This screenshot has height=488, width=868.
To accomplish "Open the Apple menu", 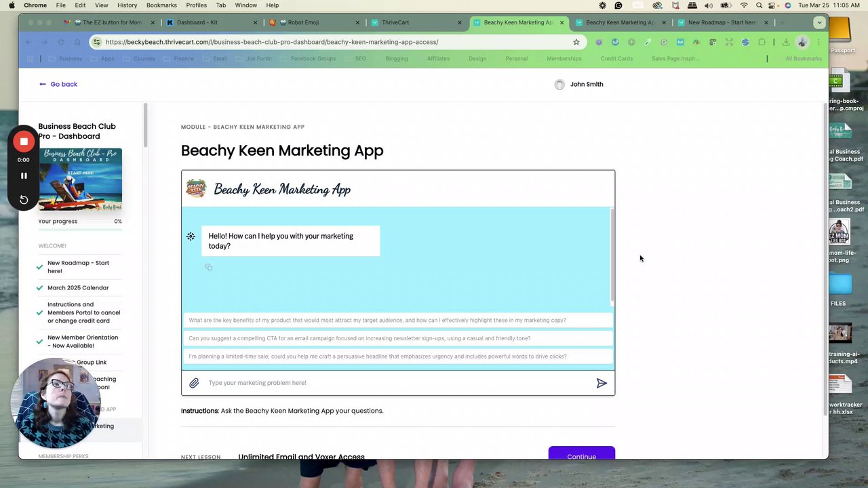I will (12, 5).
